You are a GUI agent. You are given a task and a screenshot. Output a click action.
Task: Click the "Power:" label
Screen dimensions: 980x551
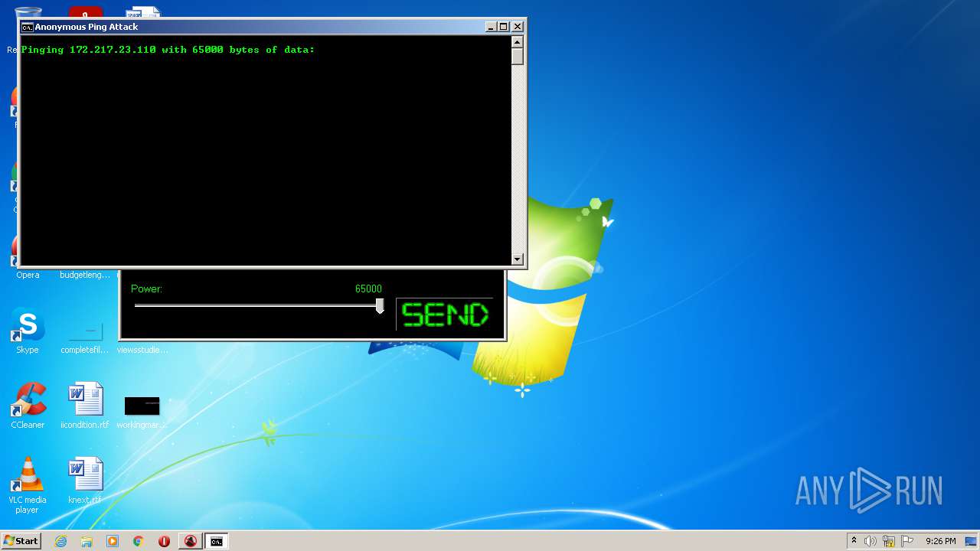point(146,289)
